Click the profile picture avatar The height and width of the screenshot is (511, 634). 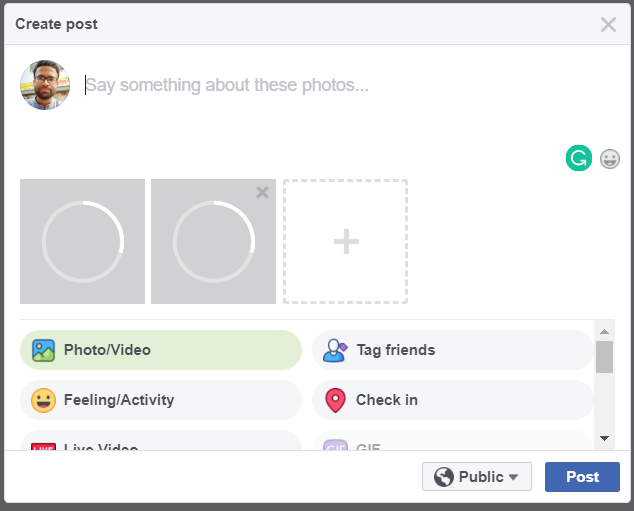pos(45,85)
